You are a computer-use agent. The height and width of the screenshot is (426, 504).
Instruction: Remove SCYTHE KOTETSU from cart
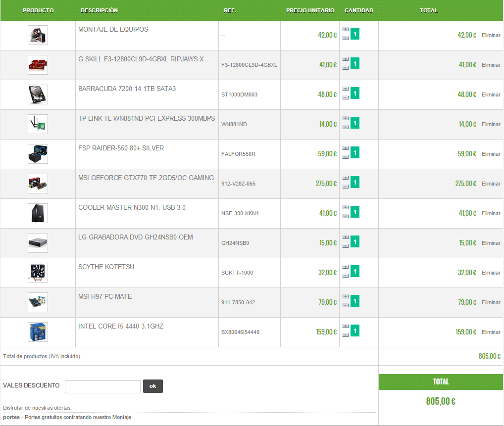pos(491,273)
